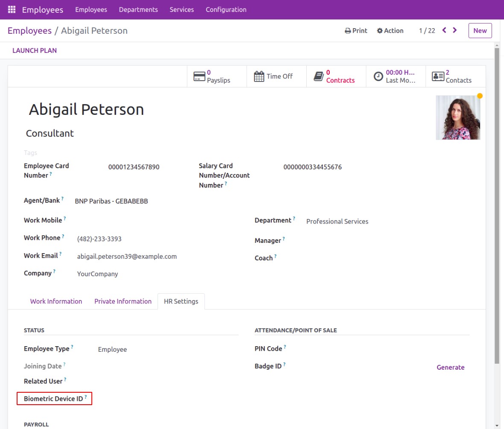Open the Departments menu

138,9
